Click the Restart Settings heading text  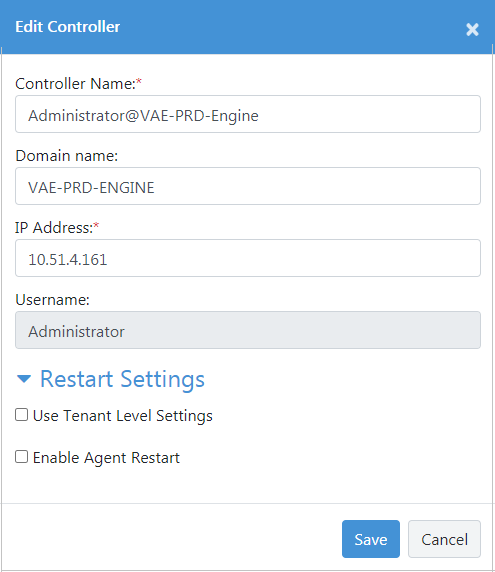122,379
